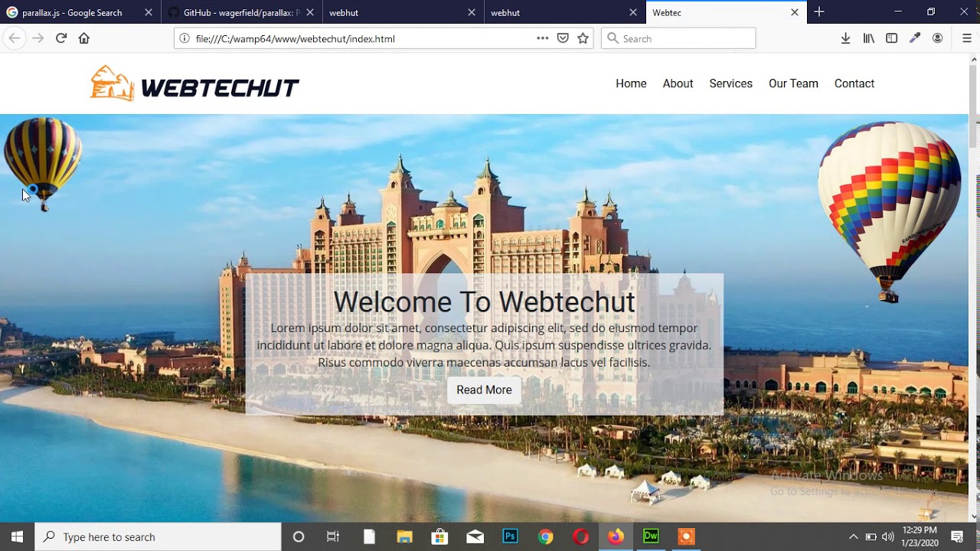Image resolution: width=980 pixels, height=551 pixels.
Task: Click the Welcome To Webtechut heading
Action: (x=484, y=302)
